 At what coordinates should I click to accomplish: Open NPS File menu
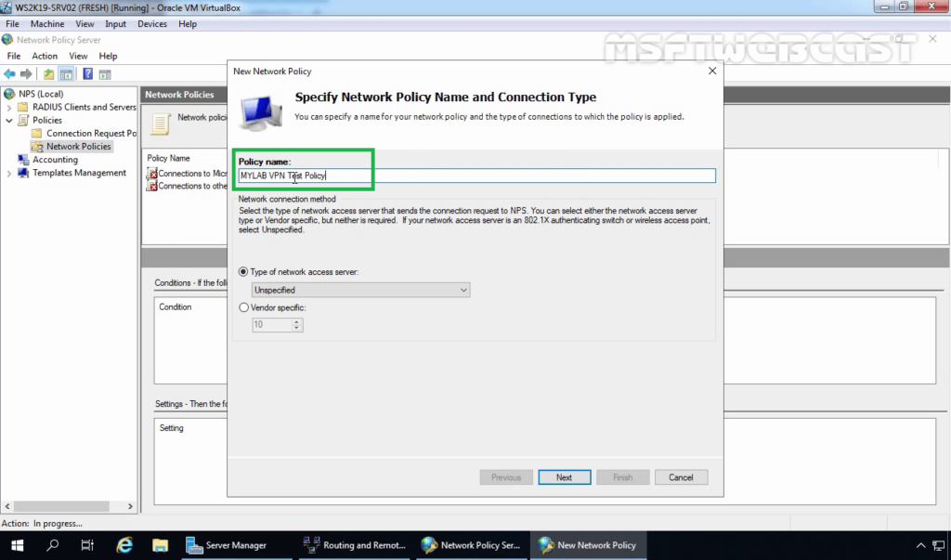[13, 56]
